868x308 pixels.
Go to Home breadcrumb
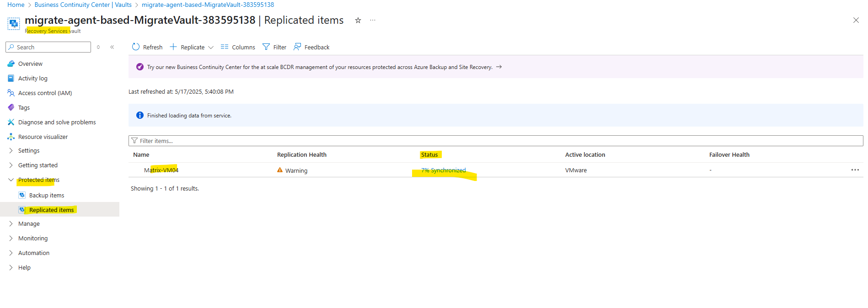(x=16, y=5)
